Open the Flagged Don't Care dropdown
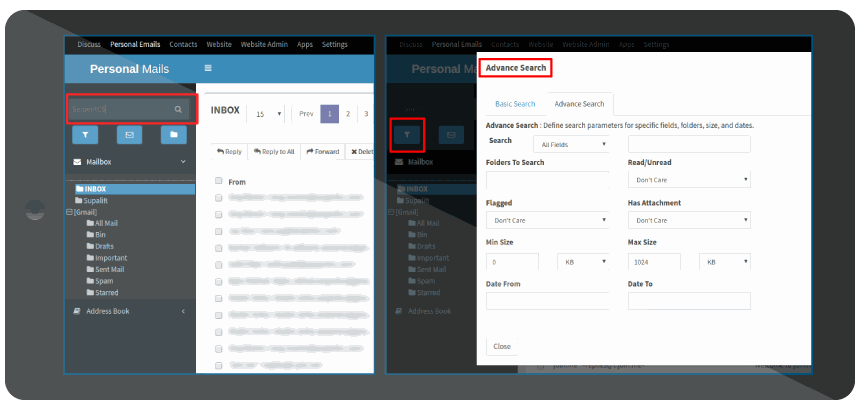This screenshot has width=860, height=410. click(x=547, y=220)
